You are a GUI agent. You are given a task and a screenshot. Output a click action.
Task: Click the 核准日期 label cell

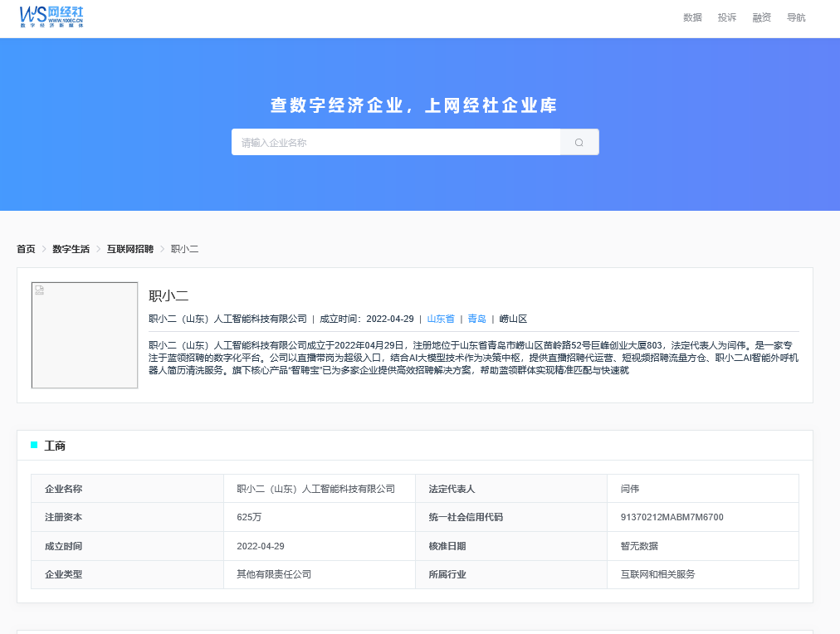(x=511, y=546)
